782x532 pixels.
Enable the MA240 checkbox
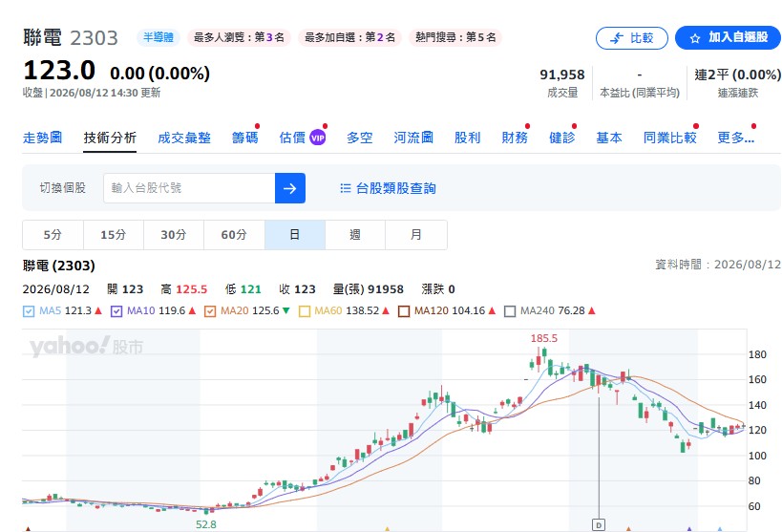(x=510, y=311)
